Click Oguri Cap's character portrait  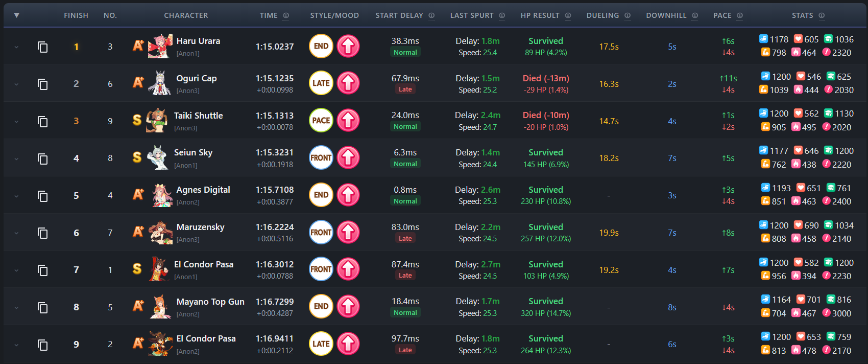[160, 83]
